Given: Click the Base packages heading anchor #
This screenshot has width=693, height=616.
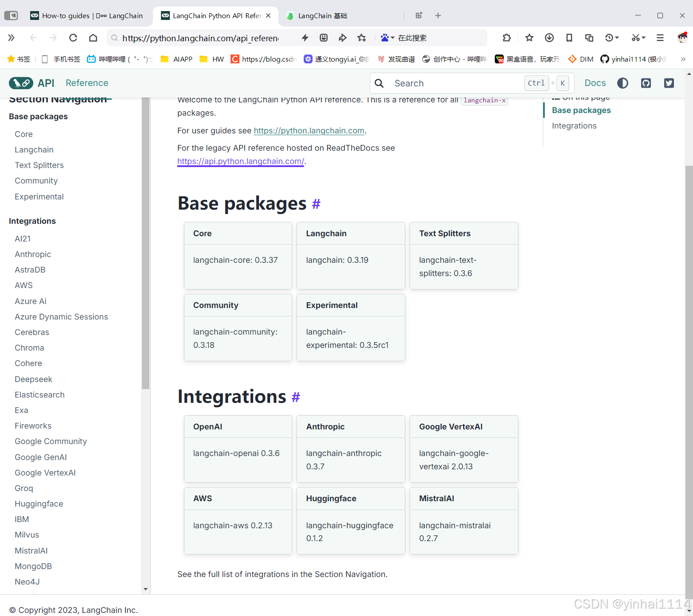Looking at the screenshot, I should pos(316,204).
